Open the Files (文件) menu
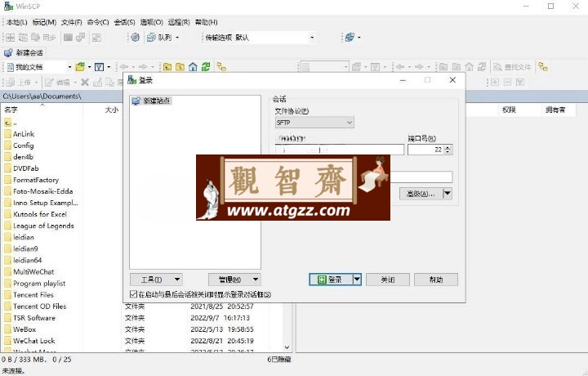The height and width of the screenshot is (376, 588). [72, 22]
